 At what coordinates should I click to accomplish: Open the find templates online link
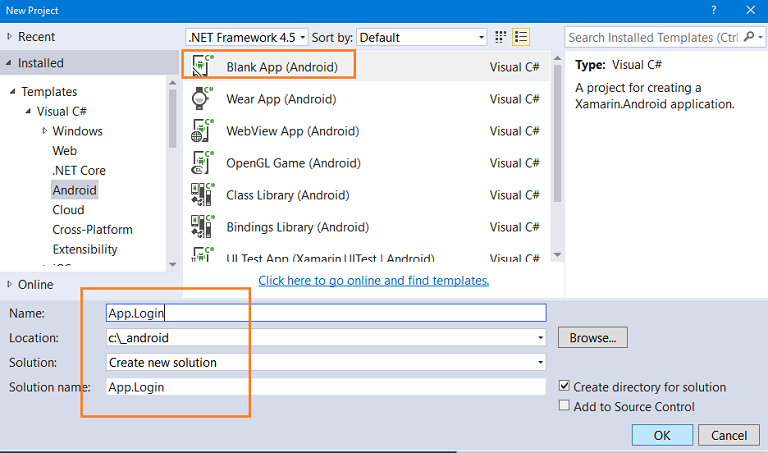click(373, 281)
